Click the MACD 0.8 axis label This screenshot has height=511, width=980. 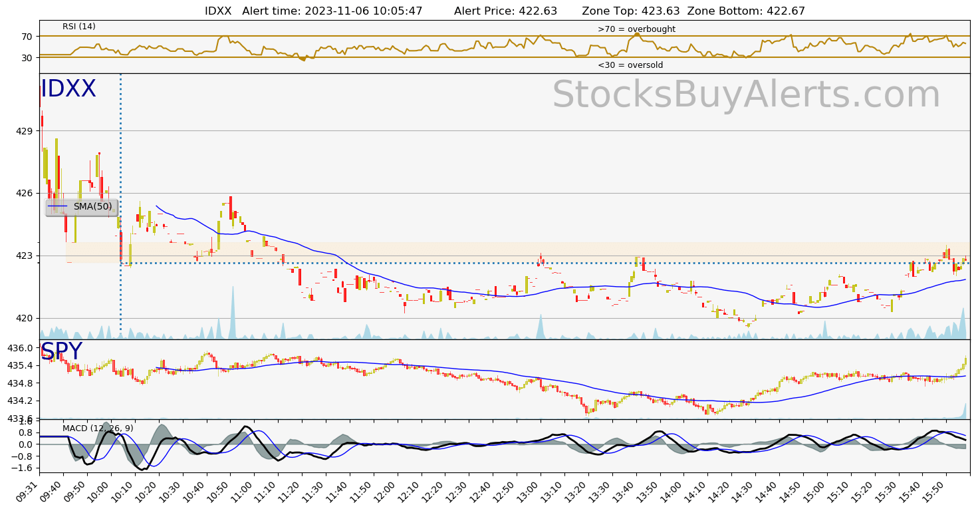coord(26,433)
